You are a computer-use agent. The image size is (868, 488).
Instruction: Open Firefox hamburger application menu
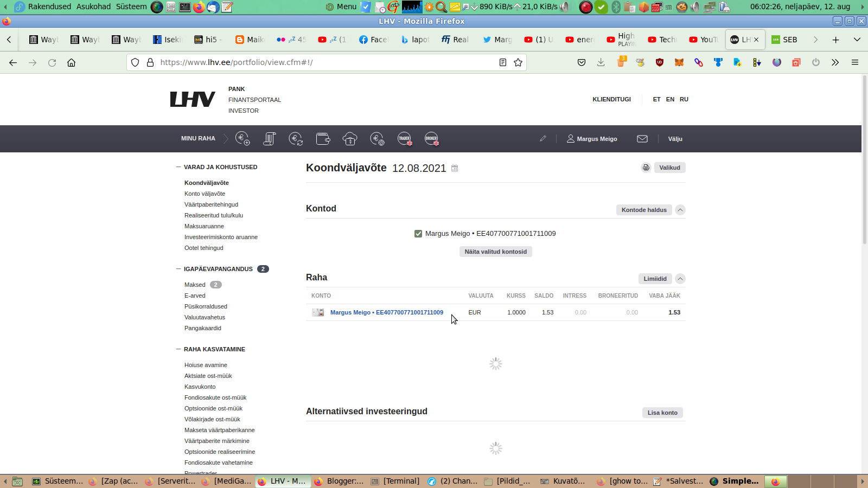855,62
